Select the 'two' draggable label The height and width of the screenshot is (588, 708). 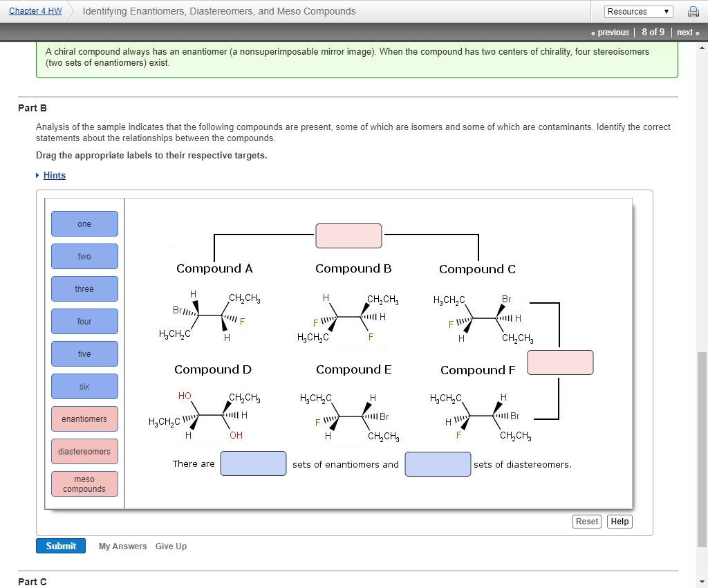84,256
